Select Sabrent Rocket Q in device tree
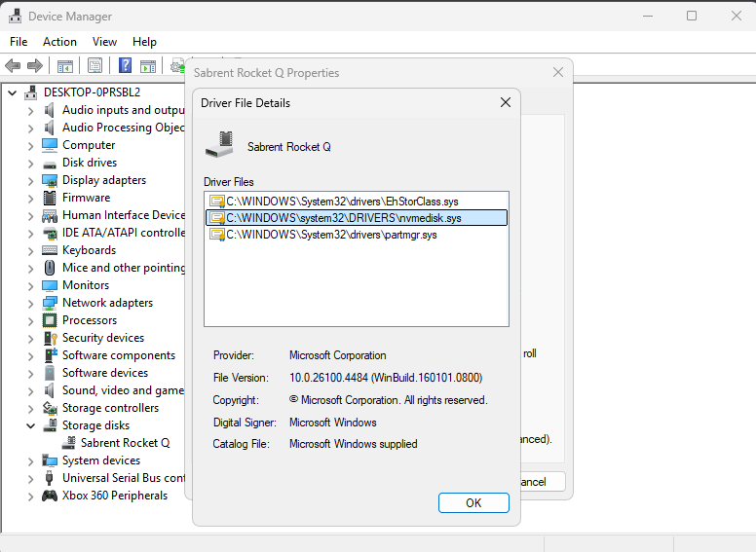 125,443
